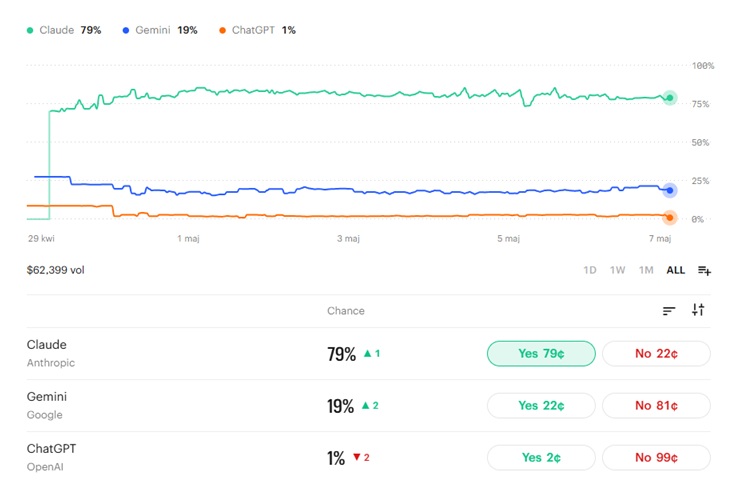The height and width of the screenshot is (496, 738).
Task: Open the filter sliders icon
Action: (x=698, y=310)
